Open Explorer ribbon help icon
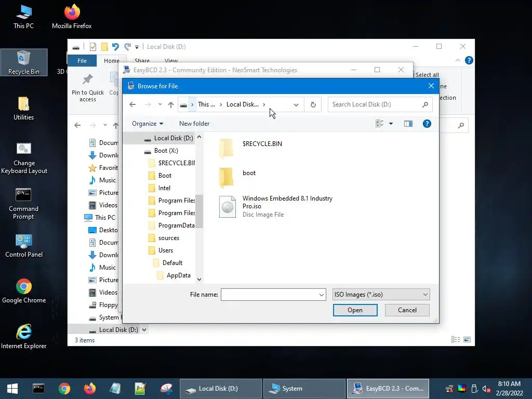Screen dimensions: 532x399 point(469,60)
